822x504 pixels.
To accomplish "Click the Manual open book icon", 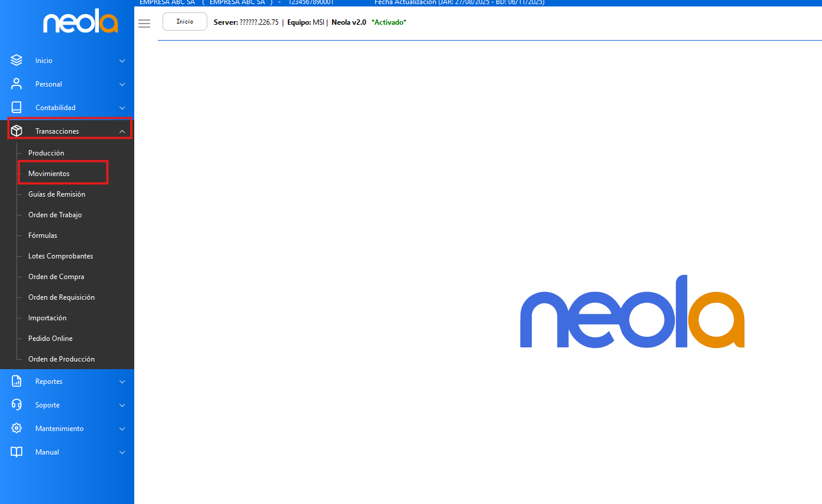I will click(16, 452).
